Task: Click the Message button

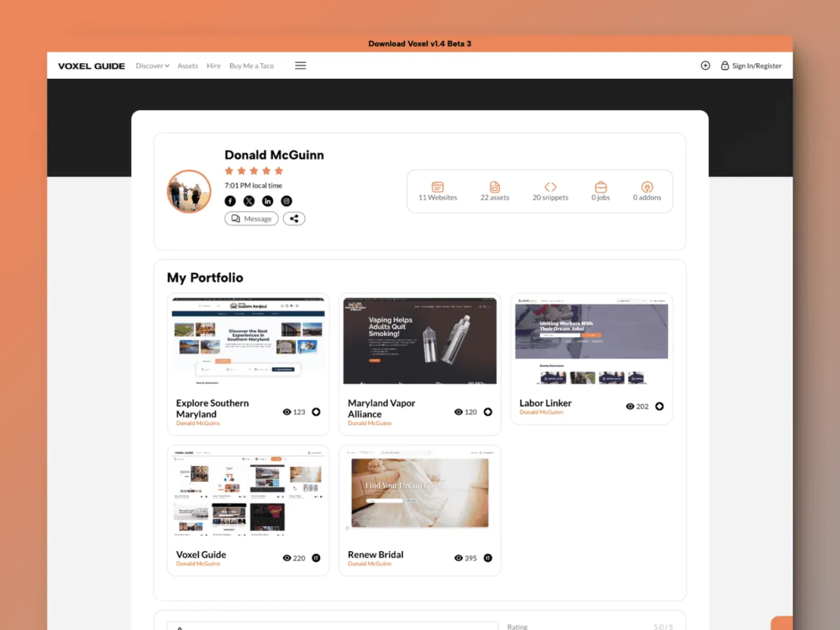Action: (251, 219)
